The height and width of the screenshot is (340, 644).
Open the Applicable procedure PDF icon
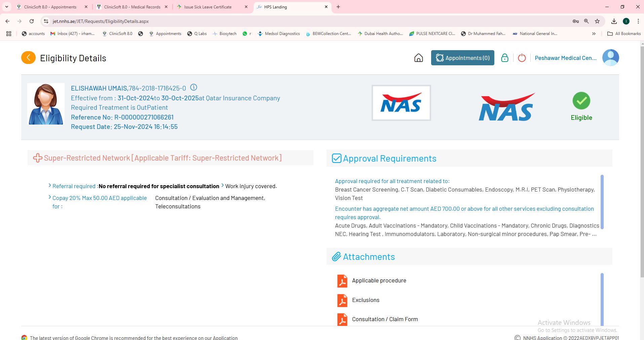[342, 281]
